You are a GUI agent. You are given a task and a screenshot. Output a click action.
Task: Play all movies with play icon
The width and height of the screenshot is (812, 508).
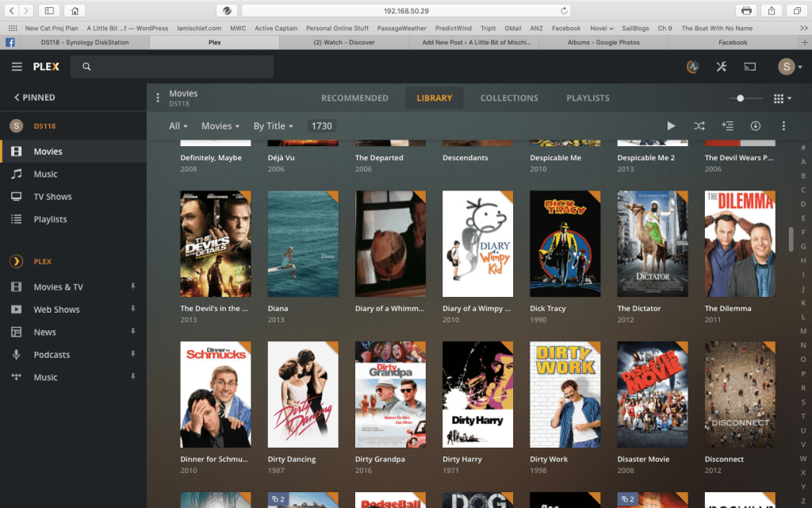click(x=671, y=125)
